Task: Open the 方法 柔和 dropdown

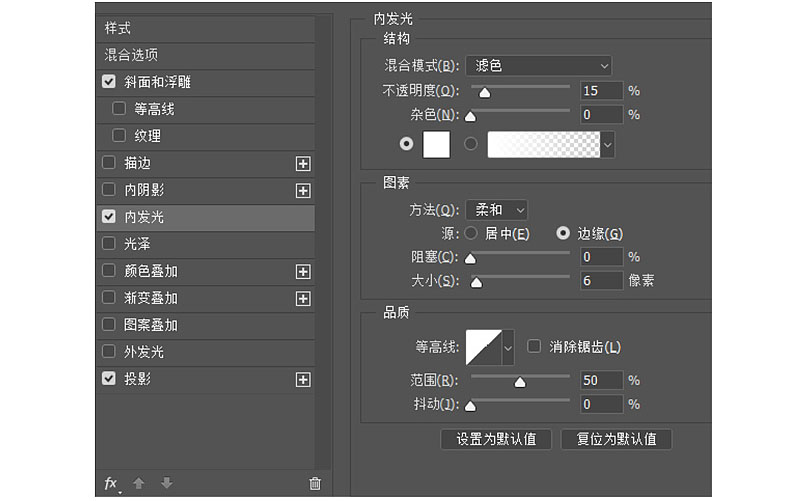Action: pos(496,210)
